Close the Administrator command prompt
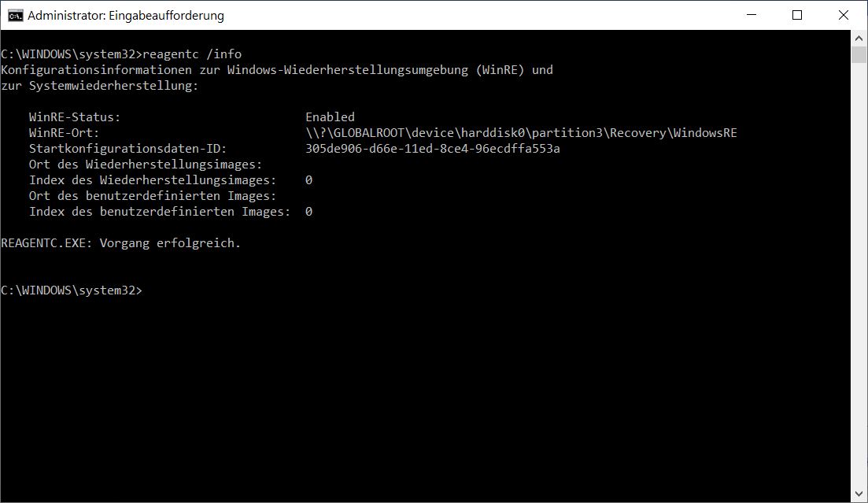Viewport: 868px width, 503px height. (843, 15)
